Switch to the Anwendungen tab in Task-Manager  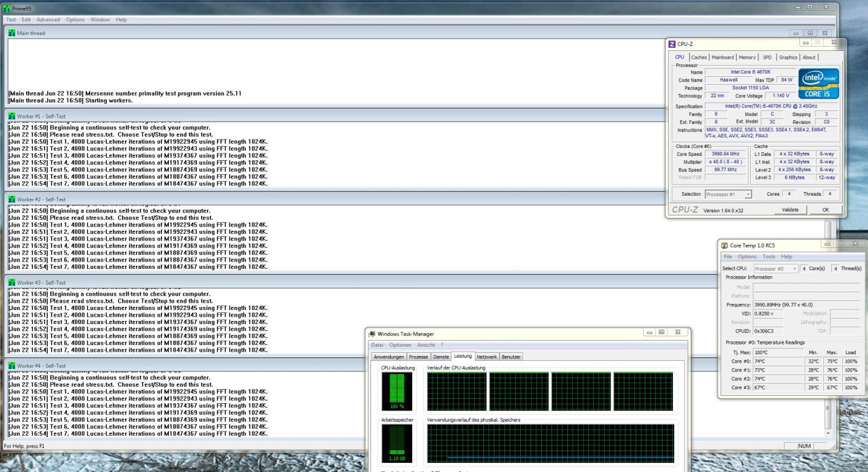click(x=390, y=357)
